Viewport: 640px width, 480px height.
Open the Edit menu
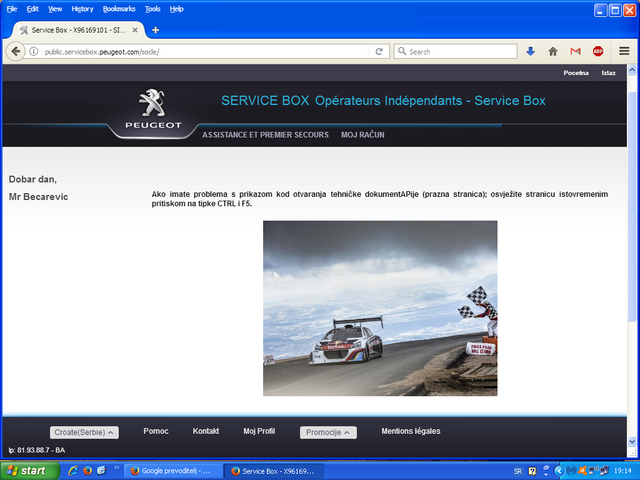coord(32,9)
